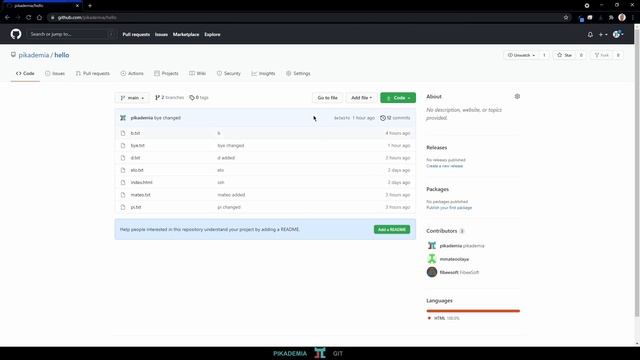
Task: Open Marketplace in top navigation
Action: [186, 35]
